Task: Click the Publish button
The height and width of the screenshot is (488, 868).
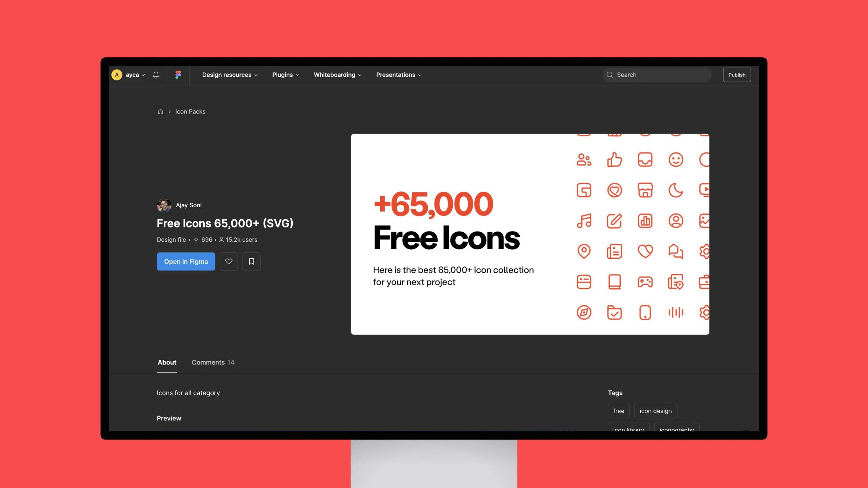Action: (736, 75)
